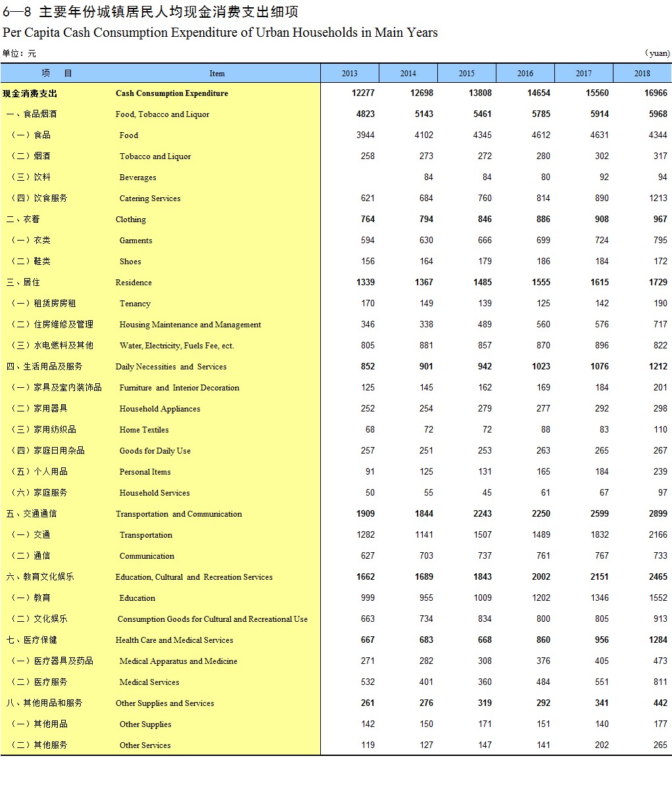Click the 'Tenancy' row label
The image size is (672, 798).
[135, 304]
